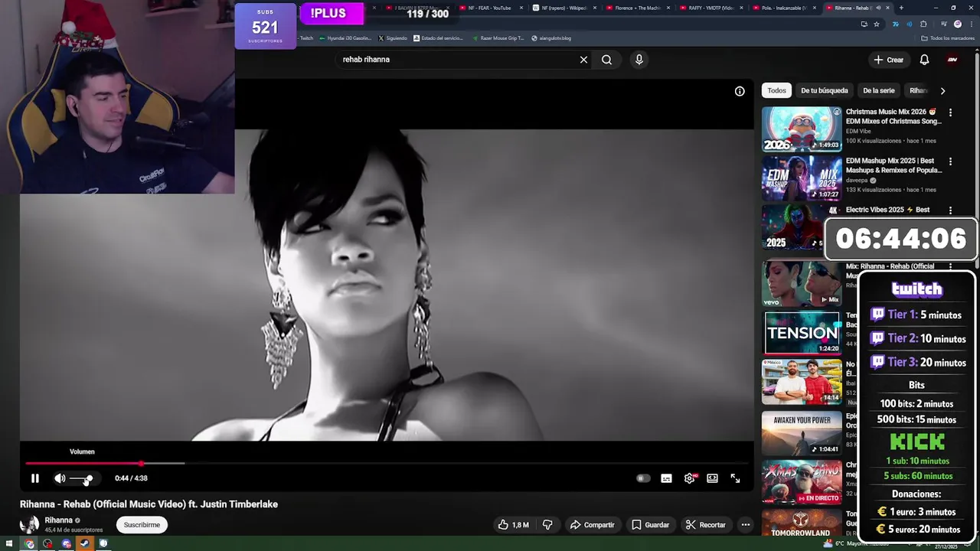Enter fullscreen with the player icon
980x551 pixels.
735,478
